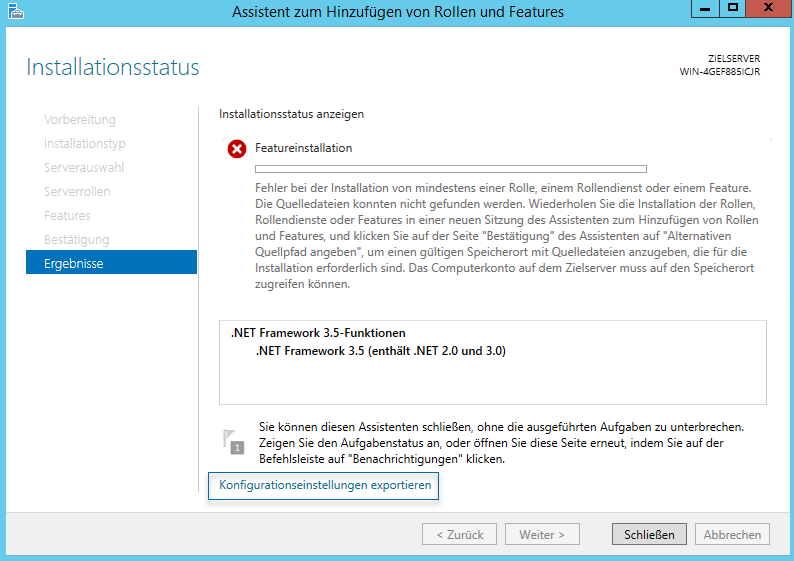
Task: Click the Zurück button
Action: 459,534
